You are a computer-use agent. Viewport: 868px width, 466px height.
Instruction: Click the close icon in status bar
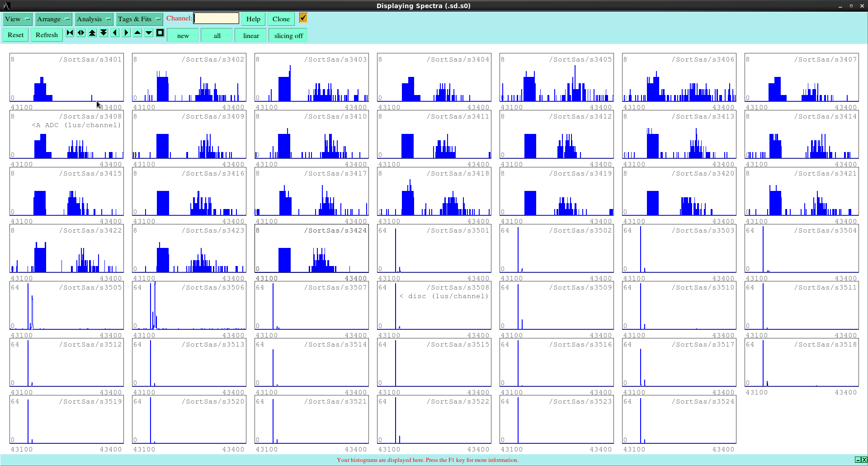864,460
